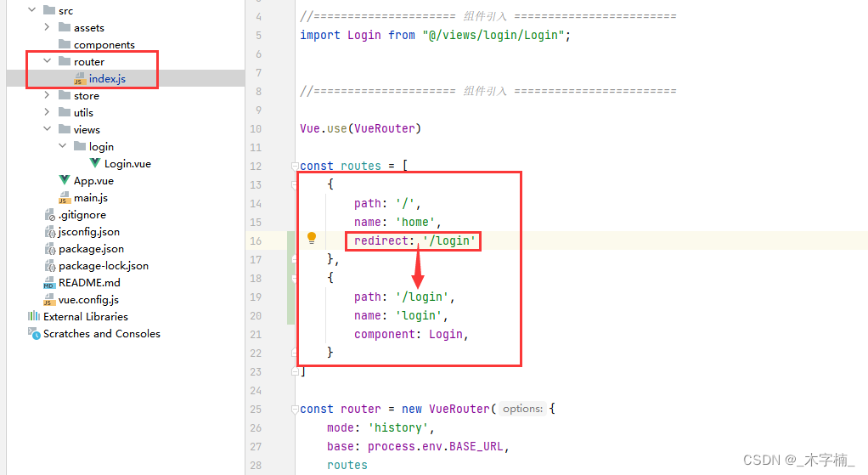Click the package-lock.json file icon
Viewport: 868px width, 475px height.
[50, 266]
